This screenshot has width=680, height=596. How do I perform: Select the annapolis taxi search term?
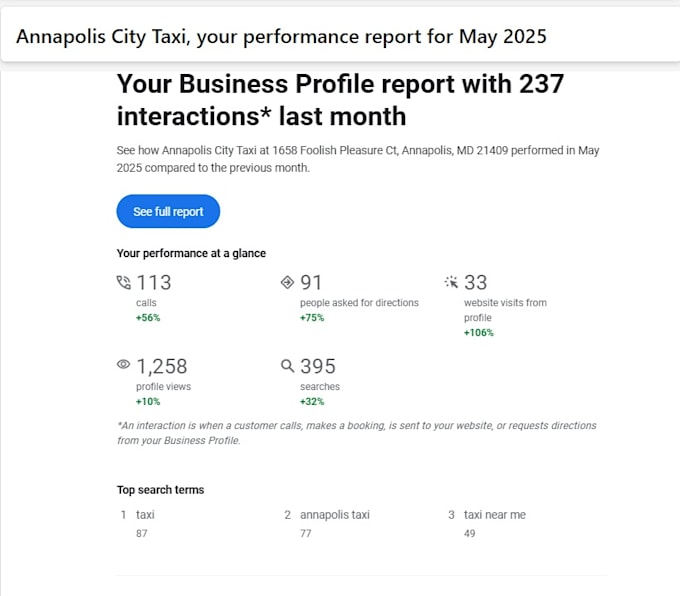pos(335,515)
